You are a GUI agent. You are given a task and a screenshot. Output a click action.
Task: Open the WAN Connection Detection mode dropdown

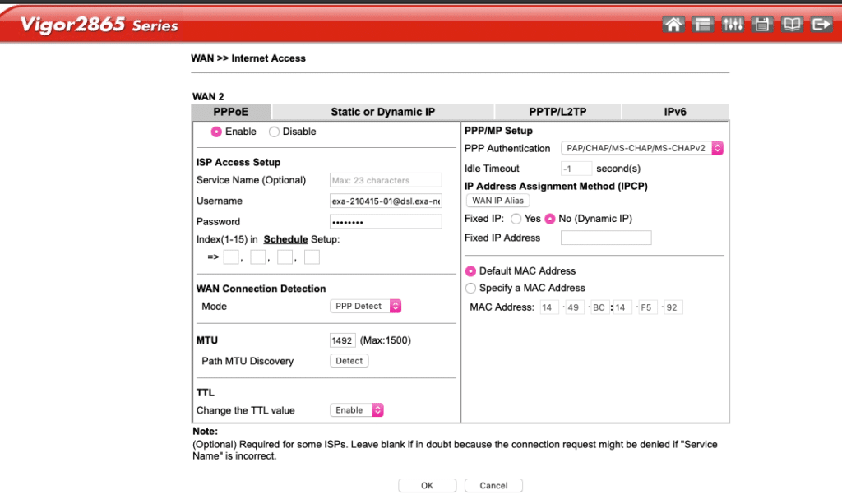click(365, 306)
